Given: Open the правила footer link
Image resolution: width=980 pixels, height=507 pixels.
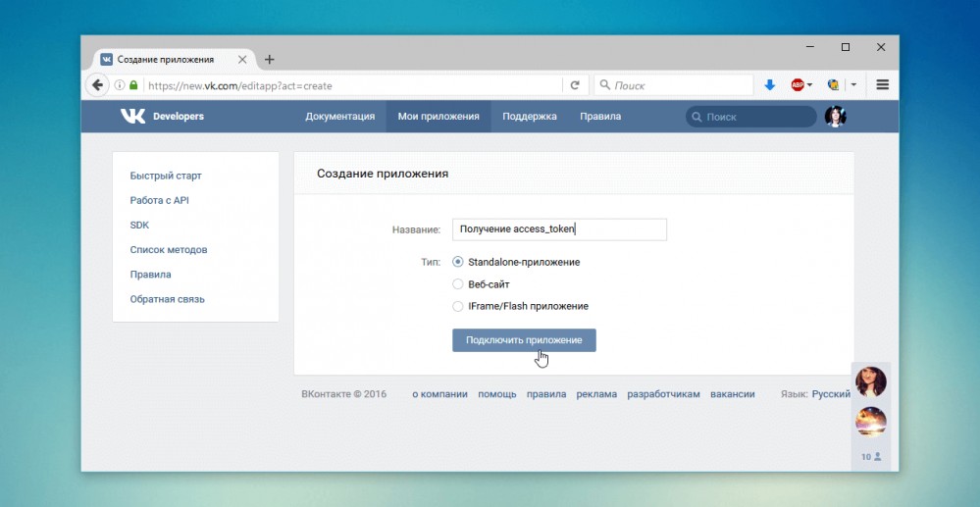Looking at the screenshot, I should 546,394.
